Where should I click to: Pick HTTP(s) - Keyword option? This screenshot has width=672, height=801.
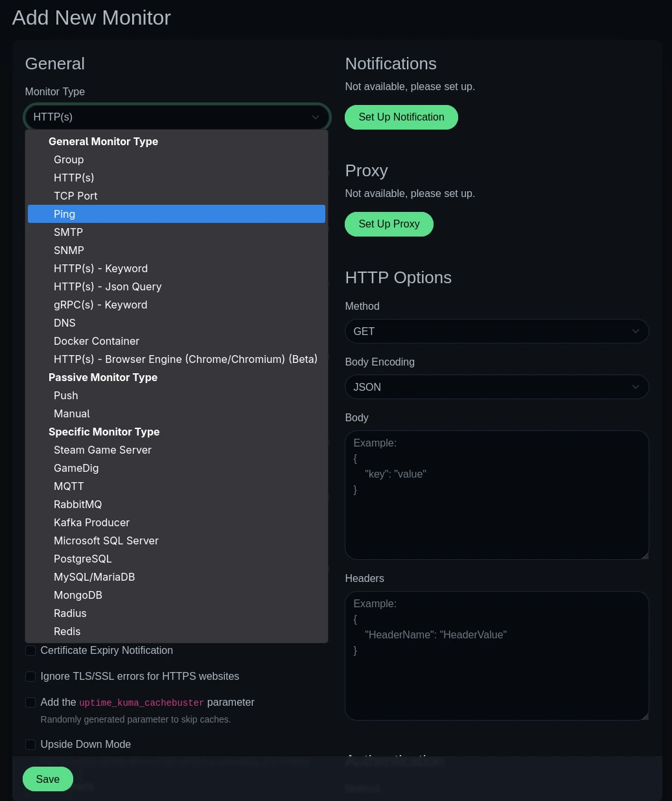(100, 268)
